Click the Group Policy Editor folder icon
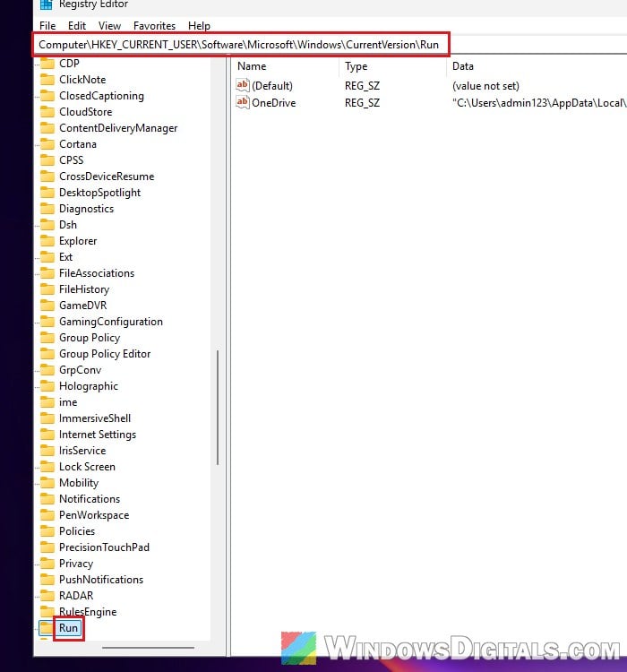Image resolution: width=627 pixels, height=672 pixels. coord(47,354)
